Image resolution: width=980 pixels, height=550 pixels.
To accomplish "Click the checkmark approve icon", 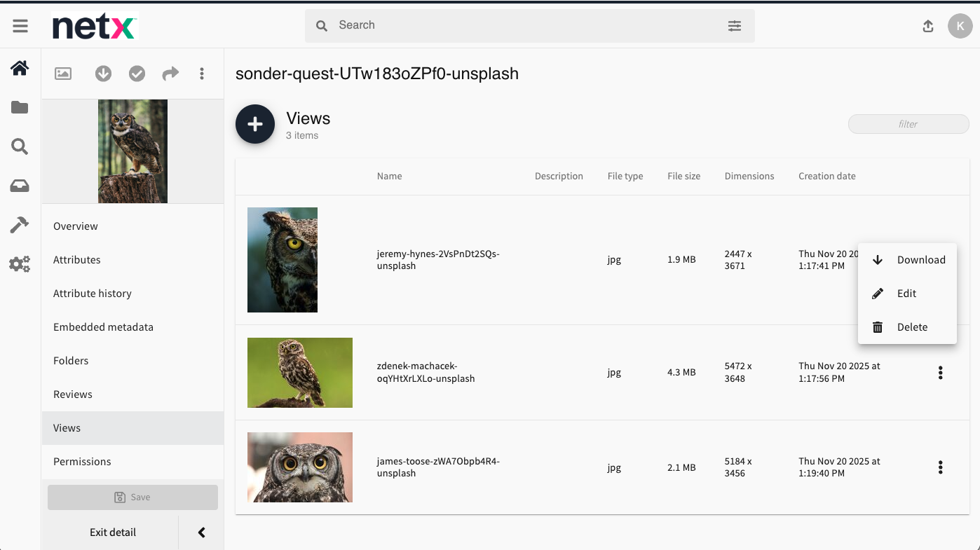I will pyautogui.click(x=137, y=74).
